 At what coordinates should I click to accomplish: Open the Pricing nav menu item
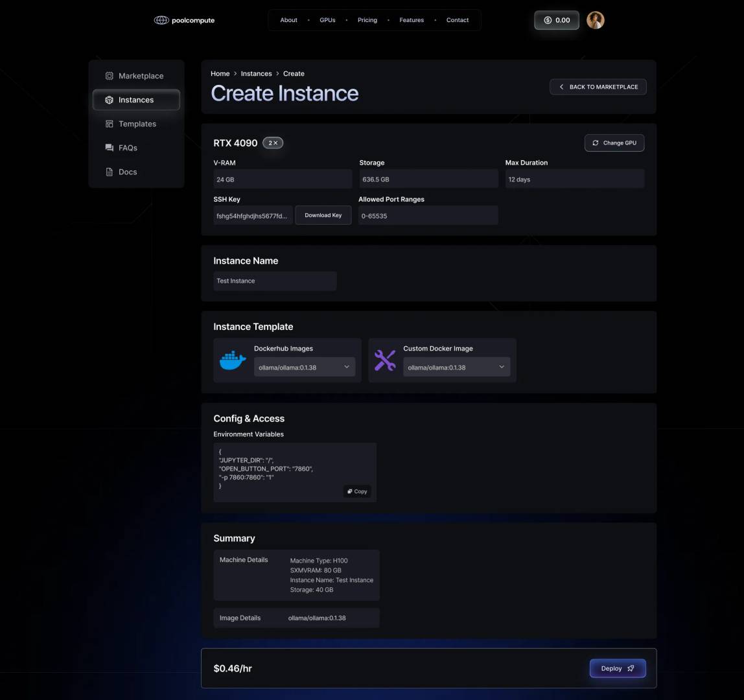coord(367,20)
